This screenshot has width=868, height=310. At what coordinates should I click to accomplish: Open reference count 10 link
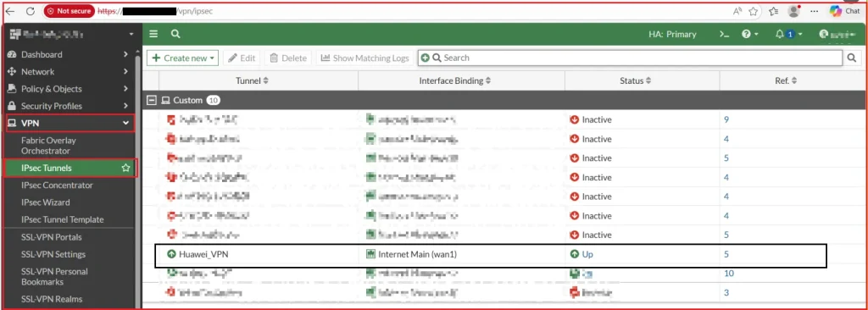tap(729, 274)
